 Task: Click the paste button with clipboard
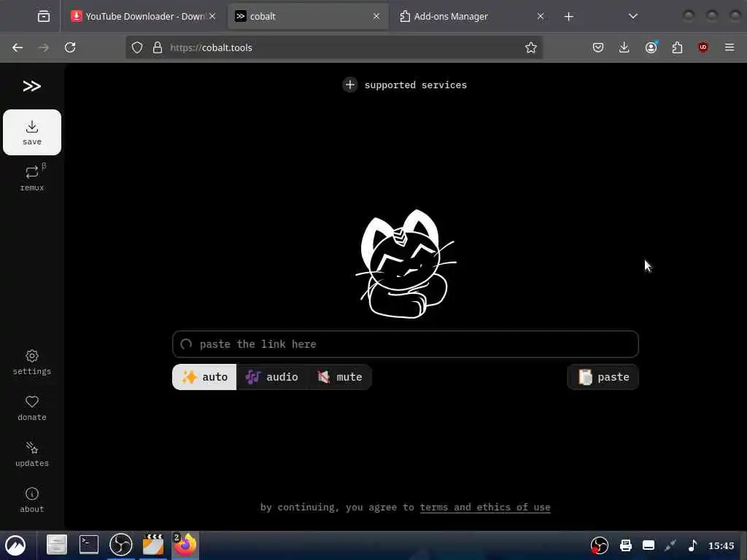tap(603, 377)
